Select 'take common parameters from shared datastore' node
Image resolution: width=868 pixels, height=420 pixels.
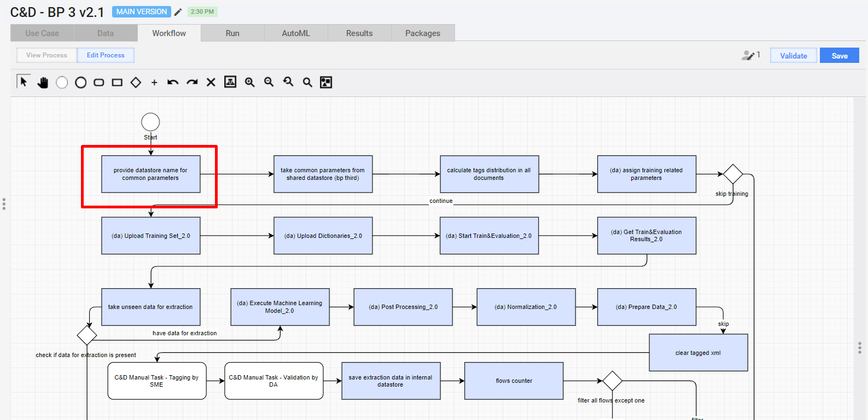click(323, 174)
